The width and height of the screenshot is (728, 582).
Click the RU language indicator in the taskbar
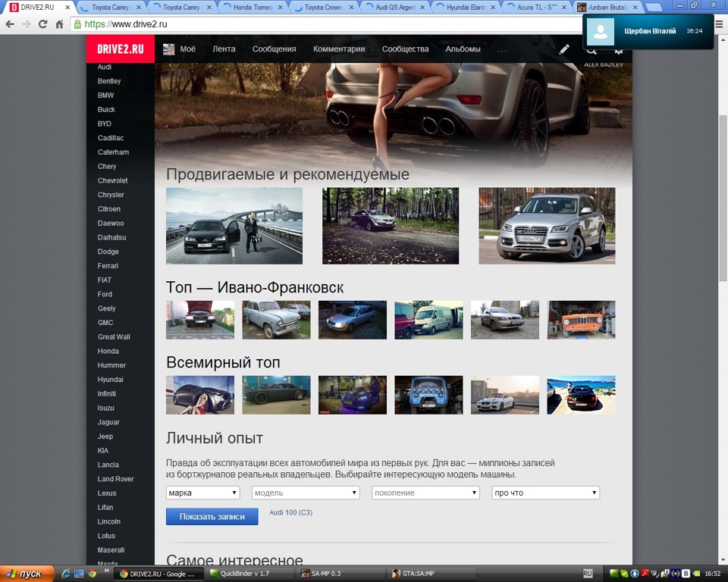[x=587, y=574]
